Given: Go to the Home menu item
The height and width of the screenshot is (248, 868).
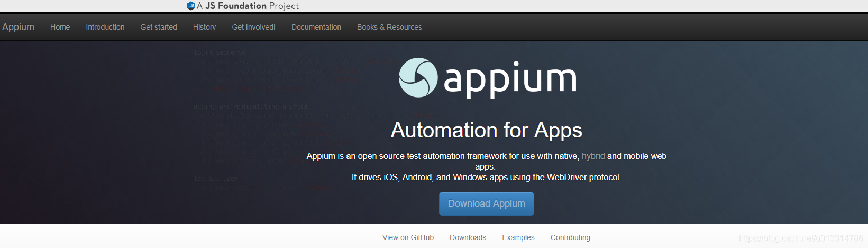Looking at the screenshot, I should pos(60,27).
